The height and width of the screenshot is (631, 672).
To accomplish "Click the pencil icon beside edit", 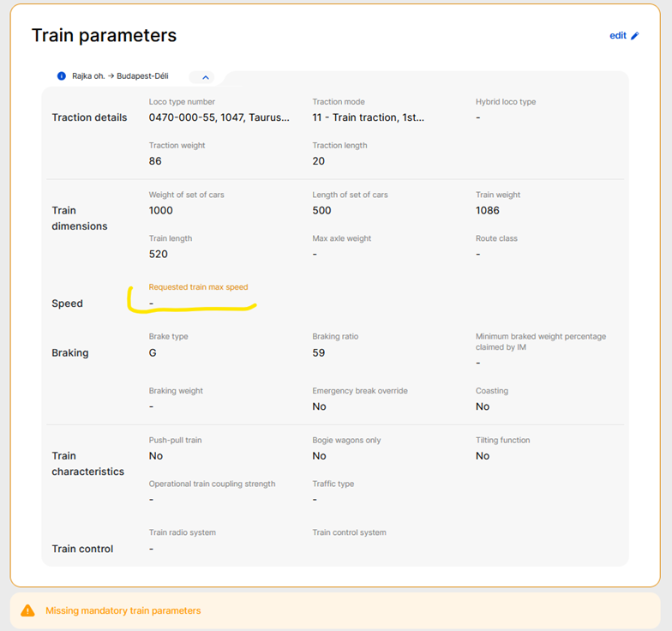I will click(634, 36).
